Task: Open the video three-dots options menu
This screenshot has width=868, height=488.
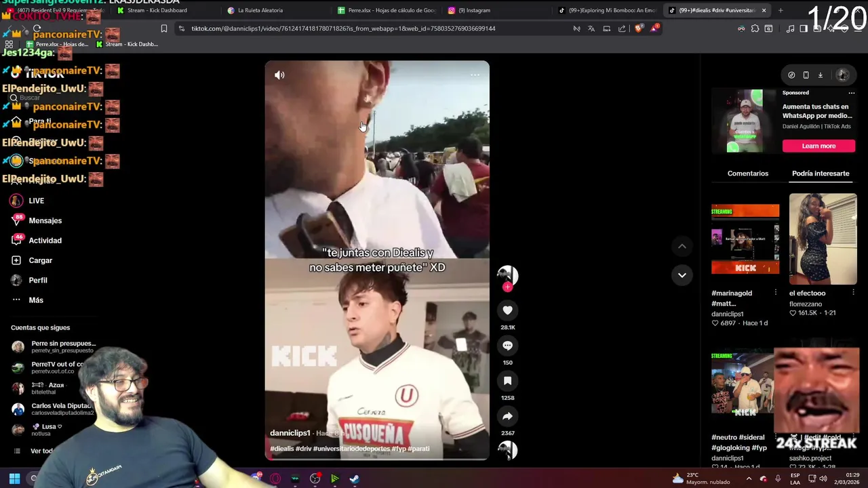Action: click(475, 75)
